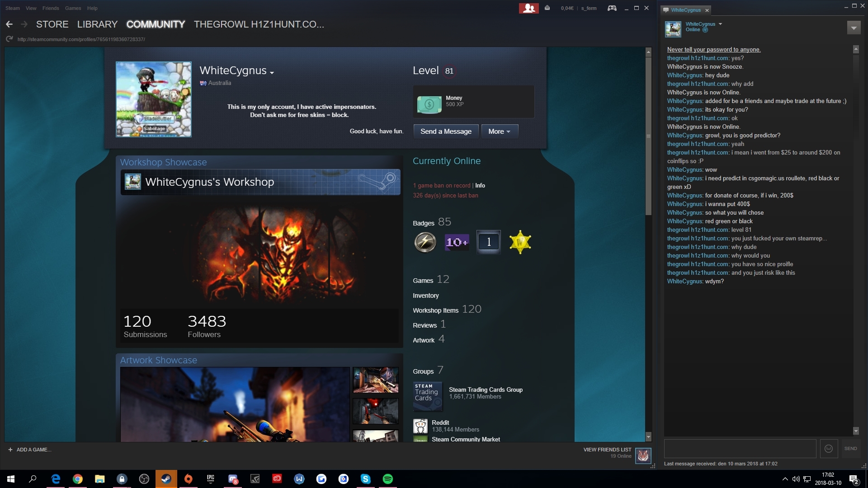
Task: Go forward with the Steam forward arrow
Action: [x=24, y=24]
